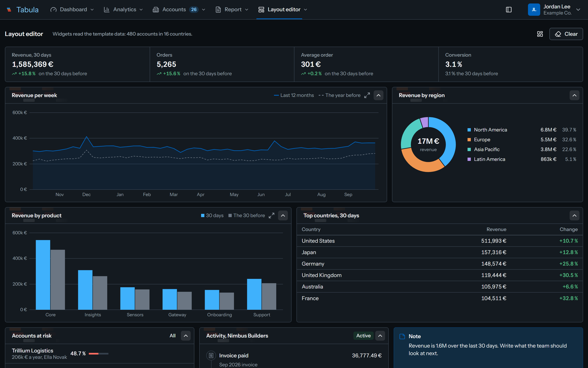
Task: Collapse the Revenue by product widget
Action: [x=283, y=215]
